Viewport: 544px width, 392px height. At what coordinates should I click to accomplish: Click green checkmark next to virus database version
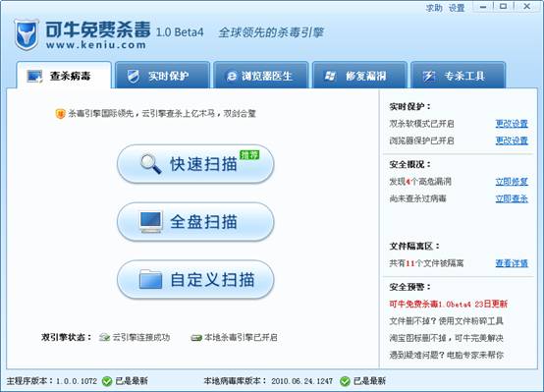click(345, 381)
